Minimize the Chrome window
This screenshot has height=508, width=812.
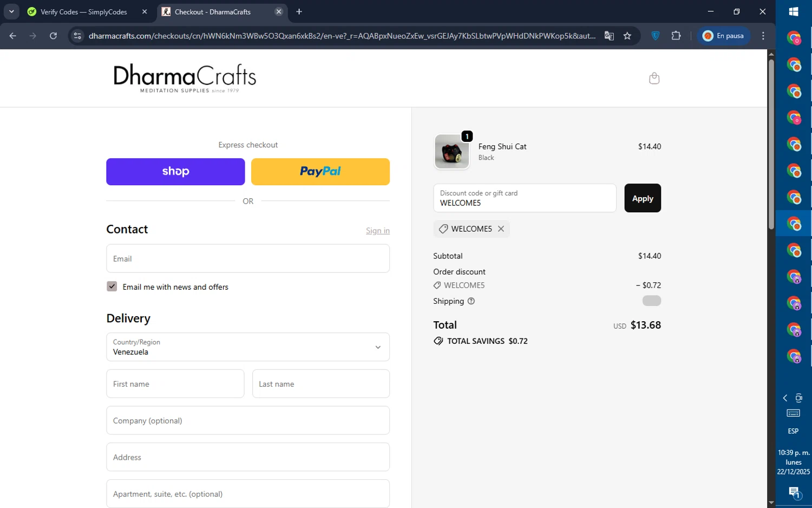tap(711, 11)
